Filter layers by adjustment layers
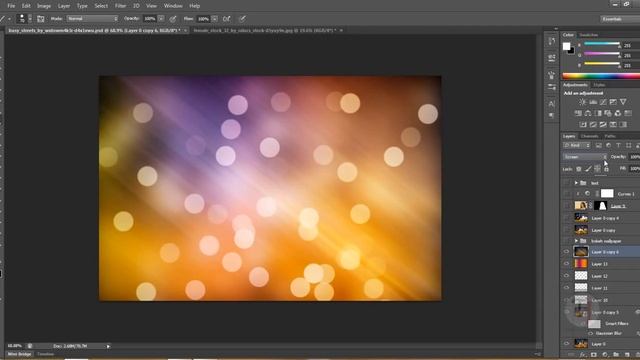The height and width of the screenshot is (360, 640). tap(609, 145)
